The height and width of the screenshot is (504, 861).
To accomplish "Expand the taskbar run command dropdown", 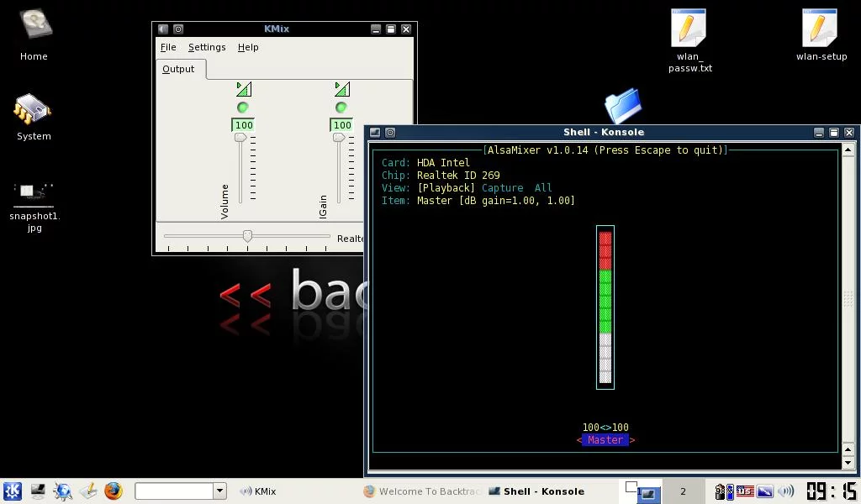I will pos(219,491).
